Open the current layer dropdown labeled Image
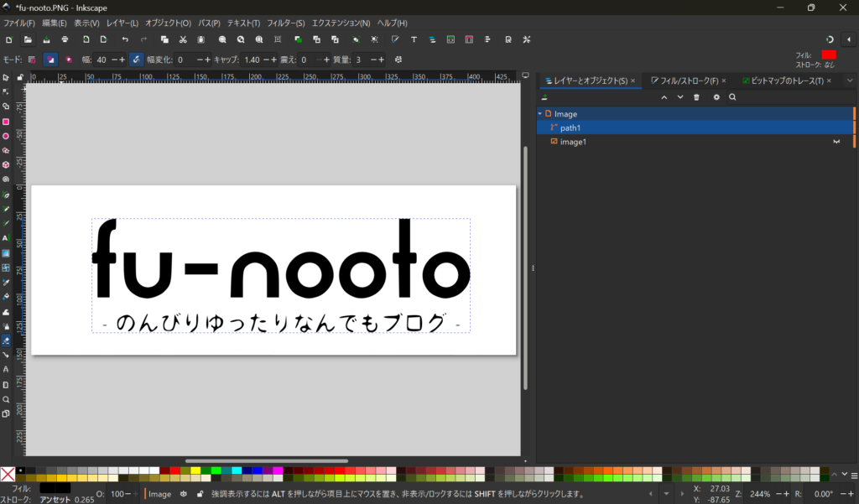859x504 pixels. click(x=159, y=494)
